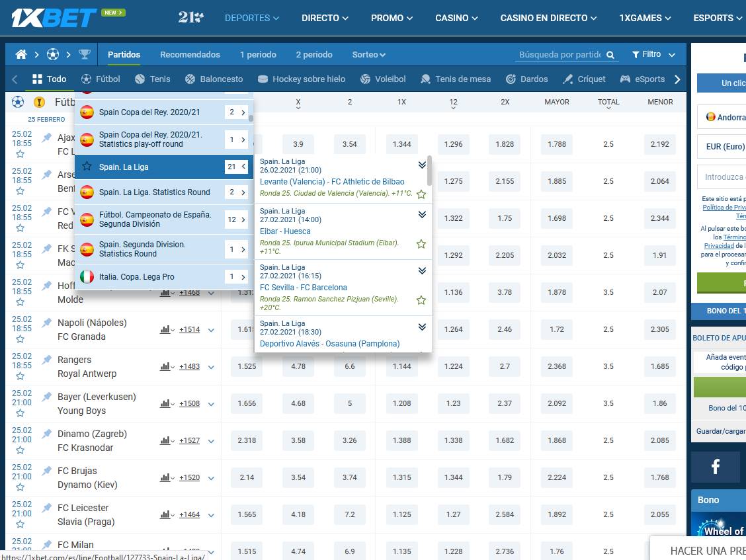Favorite the Bayer vs Young Boys match
Image resolution: width=746 pixels, height=560 pixels.
point(20,413)
